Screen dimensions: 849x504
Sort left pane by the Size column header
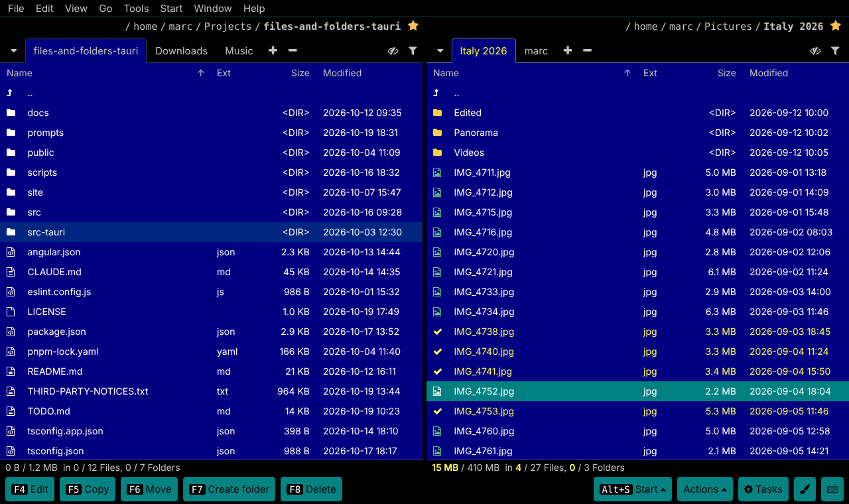(300, 73)
